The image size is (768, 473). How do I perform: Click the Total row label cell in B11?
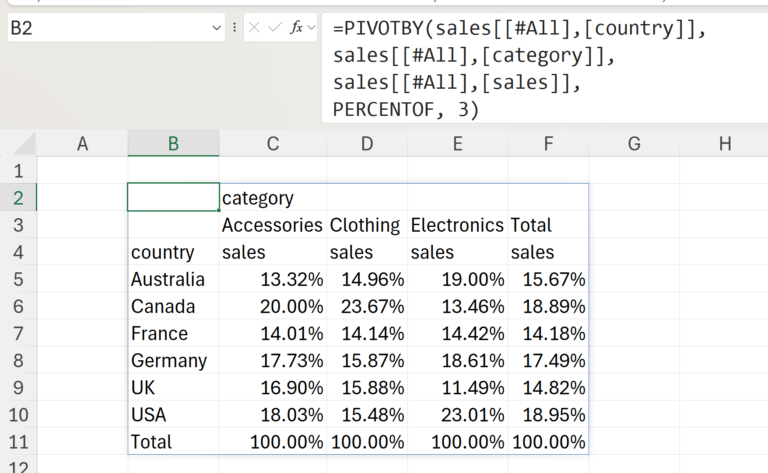173,441
